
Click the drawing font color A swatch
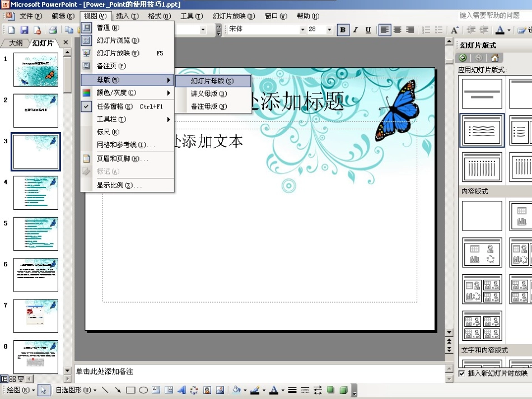[274, 390]
